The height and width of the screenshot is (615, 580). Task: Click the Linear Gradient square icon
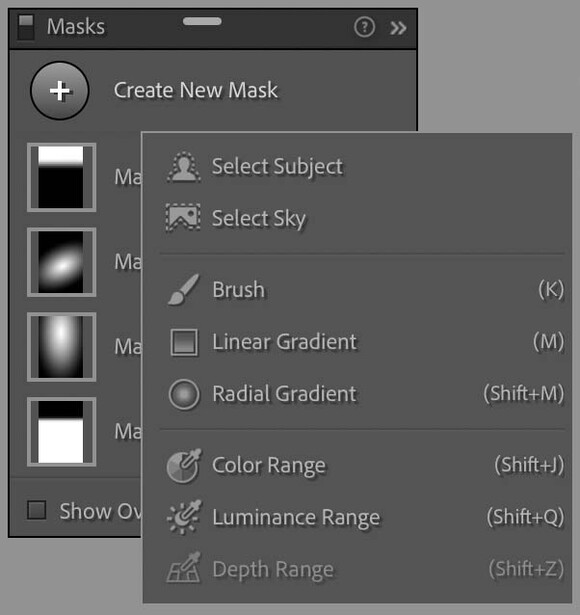point(184,342)
